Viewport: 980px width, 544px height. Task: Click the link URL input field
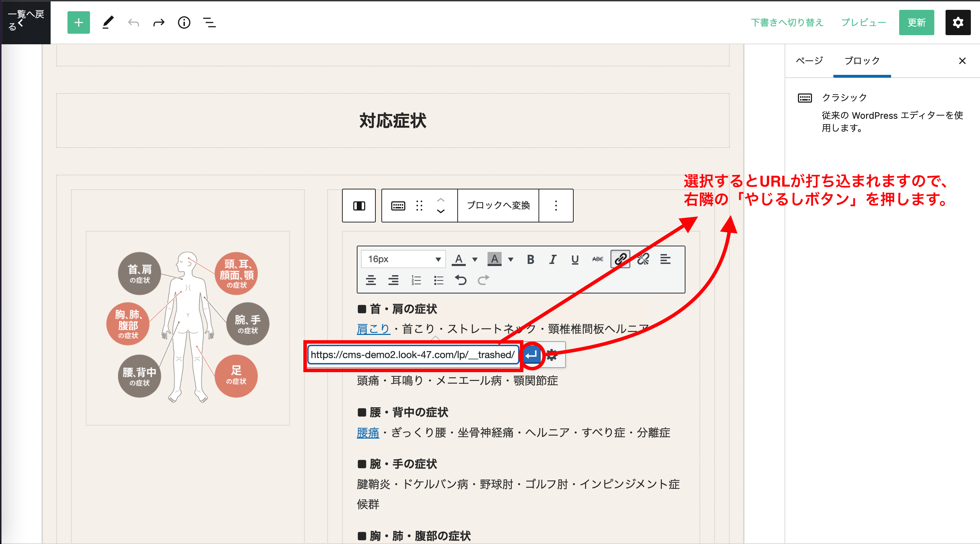[412, 355]
